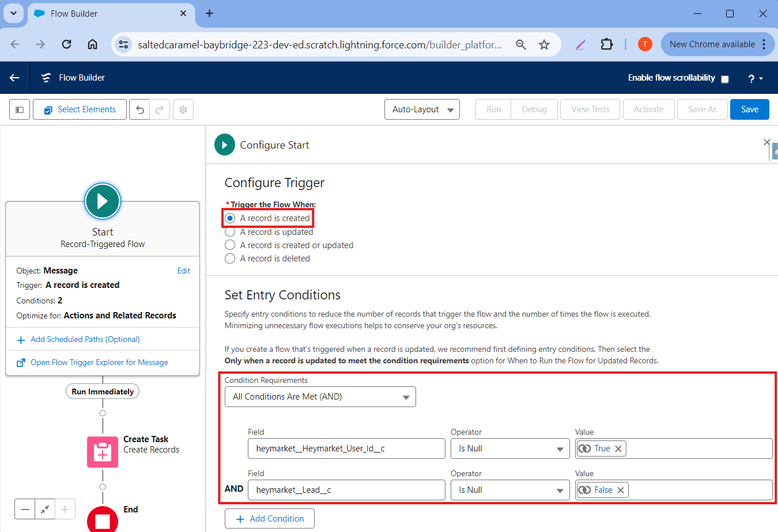Reload the browser page
Image resolution: width=778 pixels, height=532 pixels.
[66, 44]
